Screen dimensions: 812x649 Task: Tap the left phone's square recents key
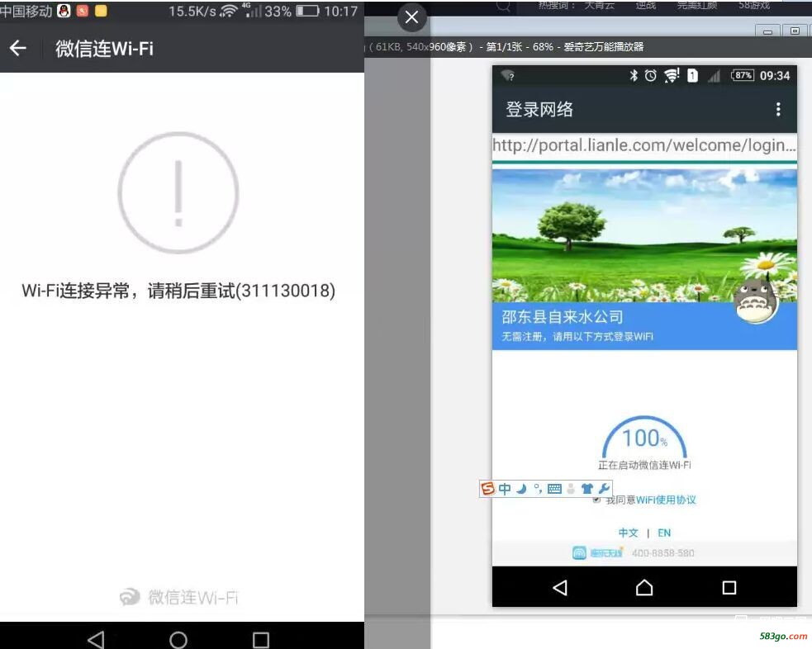(x=260, y=640)
